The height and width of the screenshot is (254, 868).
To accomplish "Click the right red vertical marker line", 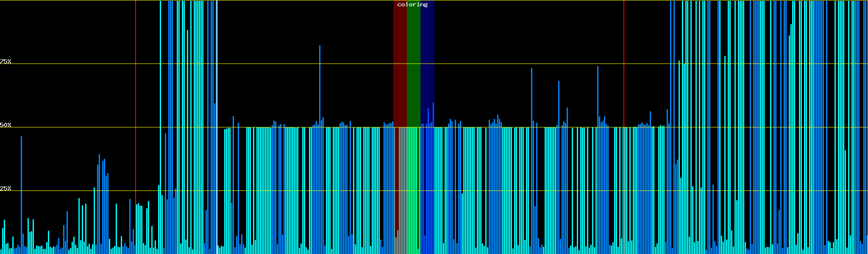I will [x=624, y=85].
